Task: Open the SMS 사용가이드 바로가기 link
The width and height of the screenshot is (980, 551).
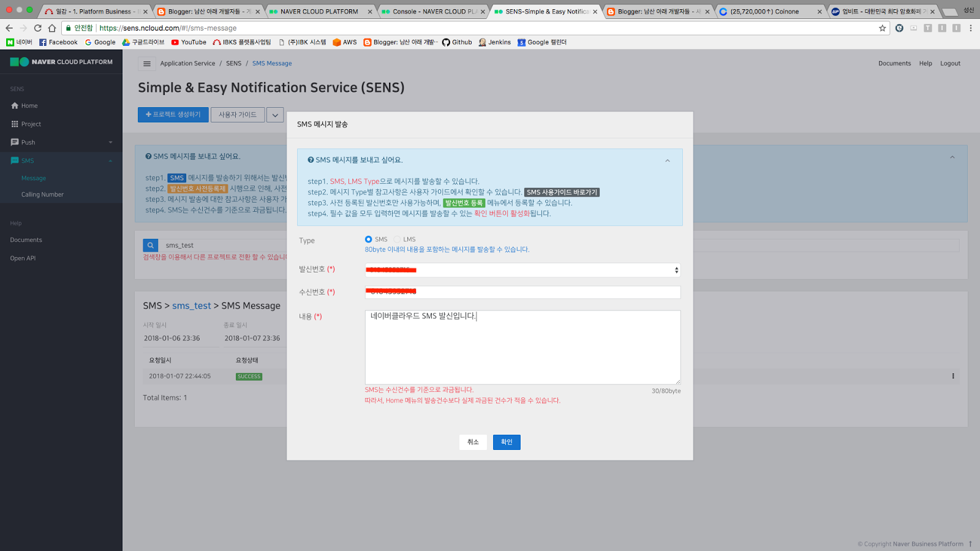Action: (x=562, y=192)
